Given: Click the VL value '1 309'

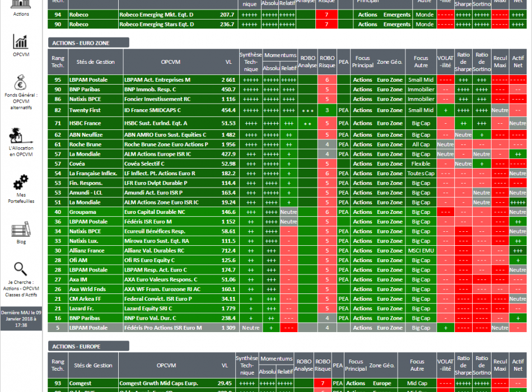Looking at the screenshot, I should click(228, 328).
